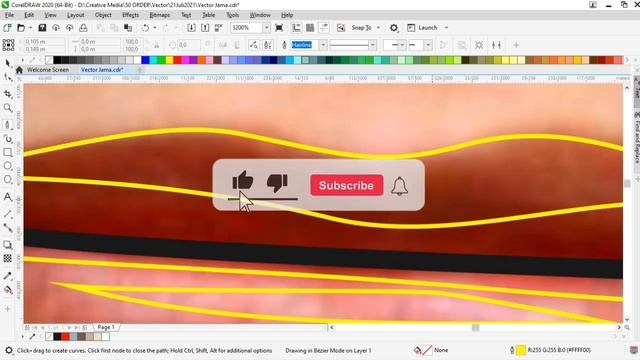Screen dimensions: 640x360
Task: Select the Bezier/Freehand curve tool in the toolbox
Action: click(8, 125)
